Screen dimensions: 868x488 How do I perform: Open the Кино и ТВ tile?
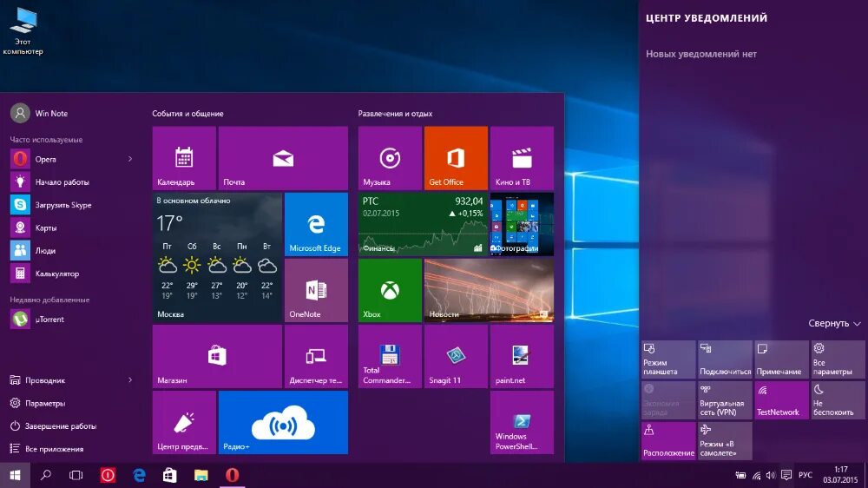(x=522, y=158)
